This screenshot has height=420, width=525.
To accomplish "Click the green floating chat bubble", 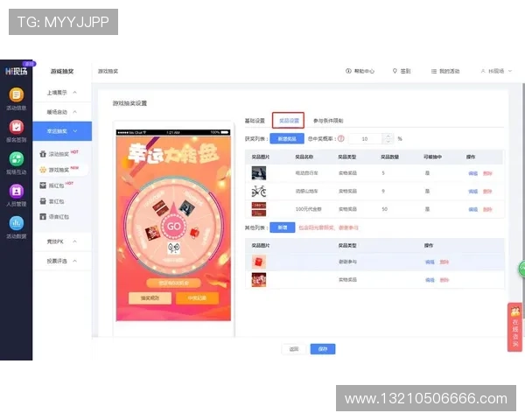I will pos(521,269).
